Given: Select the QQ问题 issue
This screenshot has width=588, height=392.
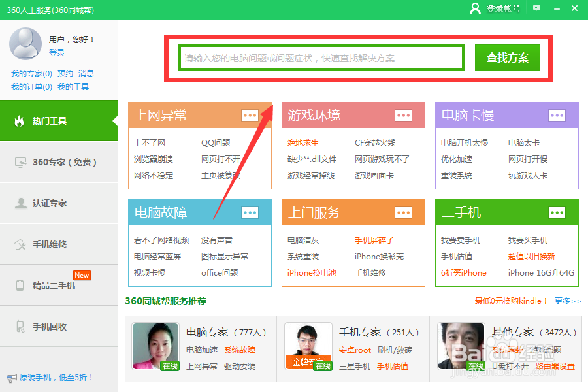Looking at the screenshot, I should (216, 143).
